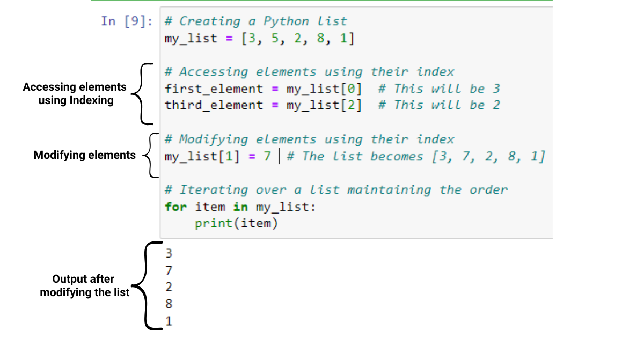Click the comment '# Creating a Python list'
Image resolution: width=644 pixels, height=338 pixels.
(256, 21)
